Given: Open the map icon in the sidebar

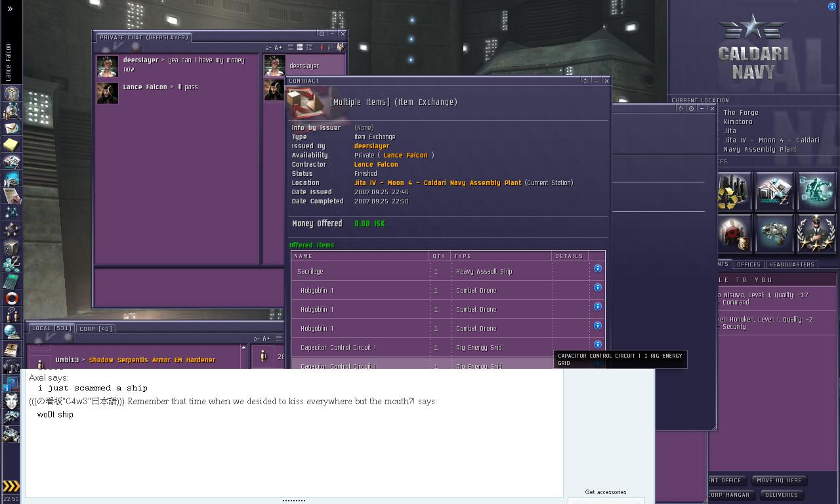Looking at the screenshot, I should 11,213.
